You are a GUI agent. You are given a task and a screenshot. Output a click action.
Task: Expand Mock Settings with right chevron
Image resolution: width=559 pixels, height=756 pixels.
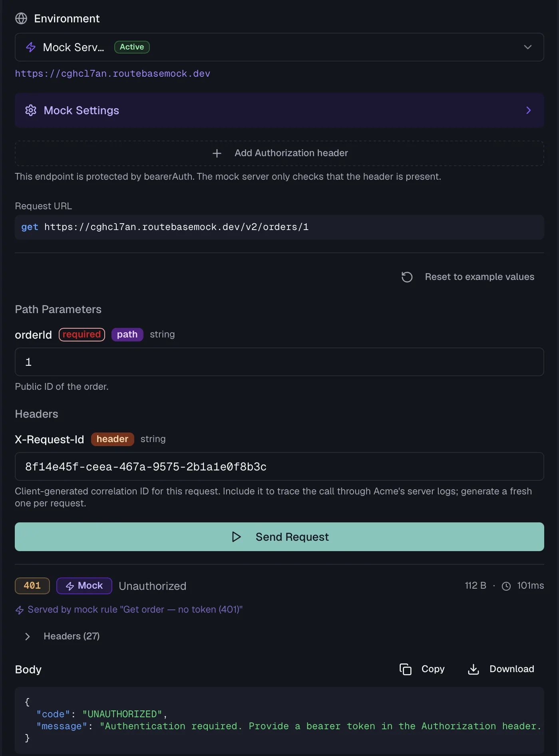tap(528, 110)
